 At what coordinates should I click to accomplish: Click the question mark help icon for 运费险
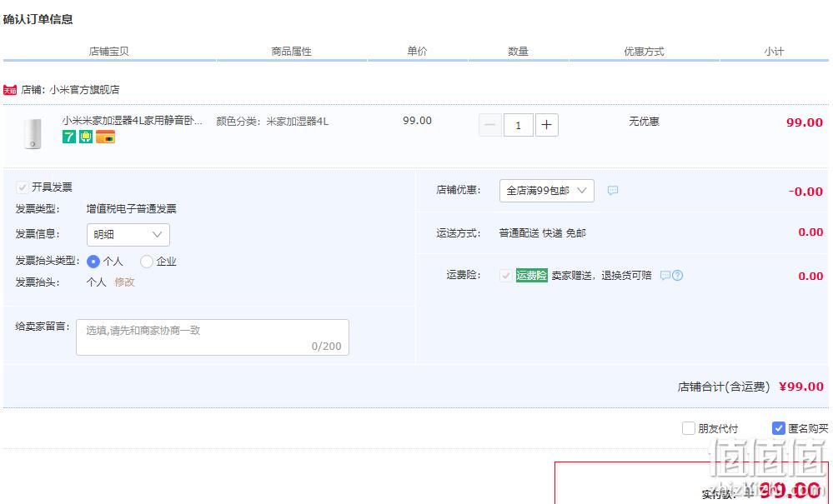(x=677, y=276)
